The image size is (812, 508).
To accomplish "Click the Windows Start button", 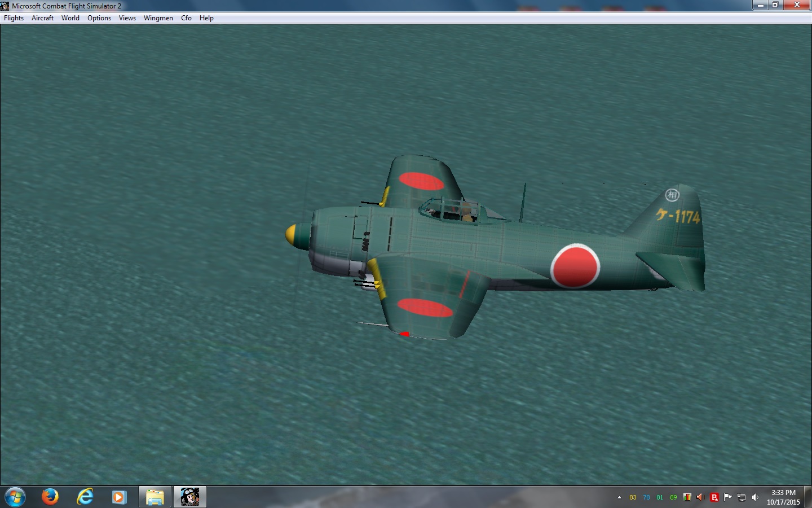I will pos(15,497).
